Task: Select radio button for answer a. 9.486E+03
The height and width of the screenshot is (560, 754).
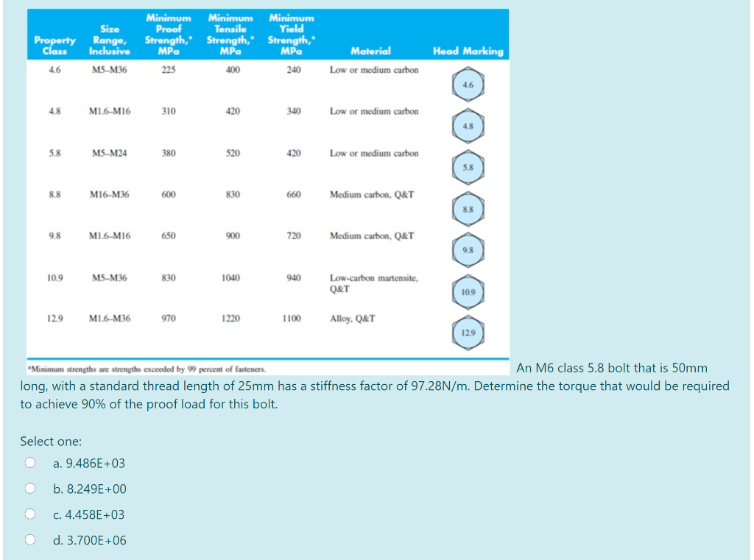Action: click(x=29, y=462)
